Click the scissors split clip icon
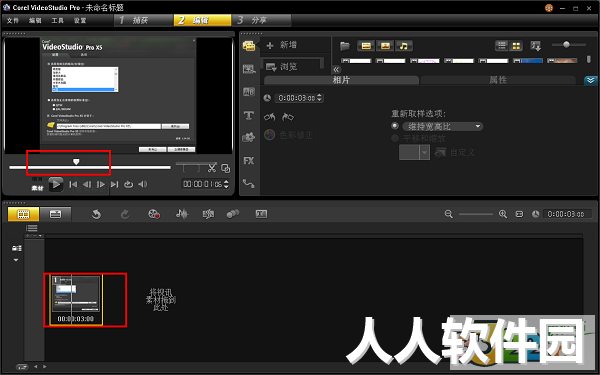600x375 pixels. [212, 168]
